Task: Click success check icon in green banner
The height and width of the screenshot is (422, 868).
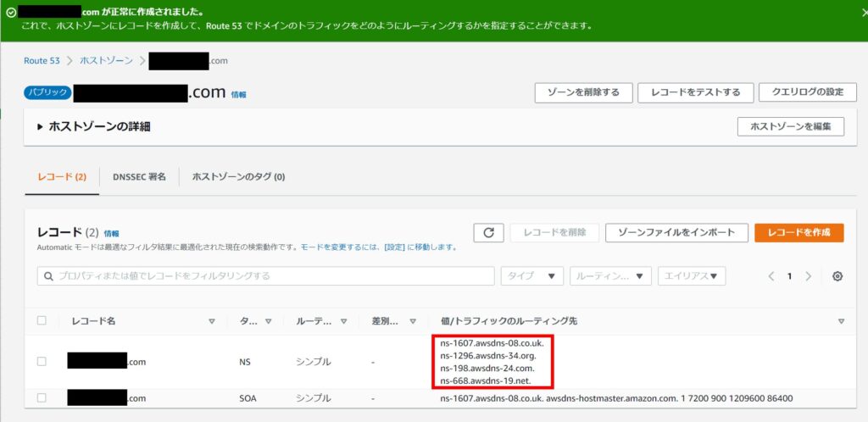Action: pos(10,13)
